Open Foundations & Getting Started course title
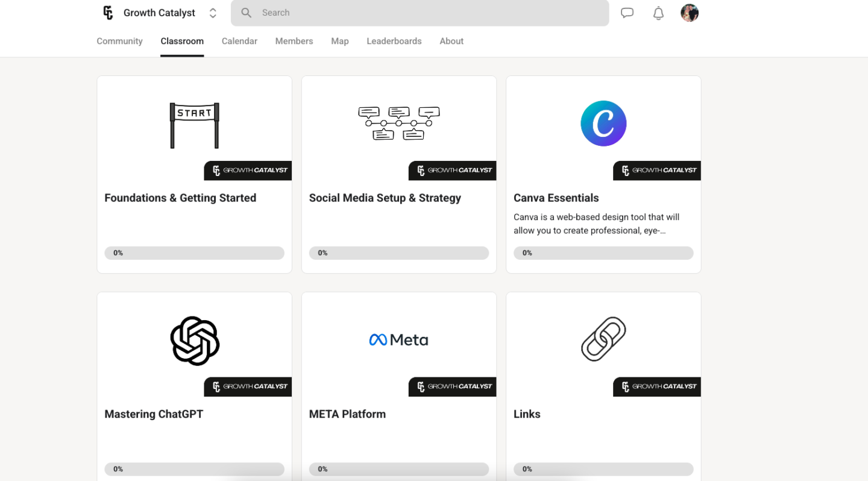The image size is (868, 481). tap(180, 198)
